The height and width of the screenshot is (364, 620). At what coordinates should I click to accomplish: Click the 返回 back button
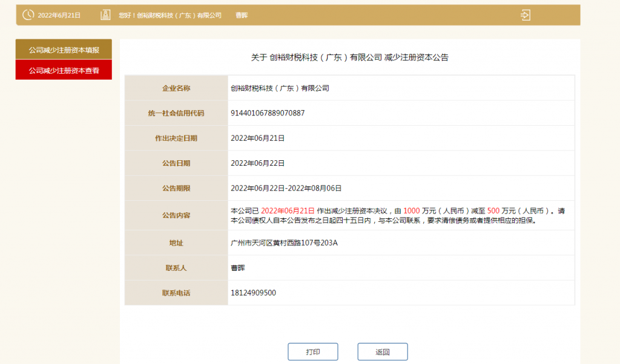(x=383, y=351)
